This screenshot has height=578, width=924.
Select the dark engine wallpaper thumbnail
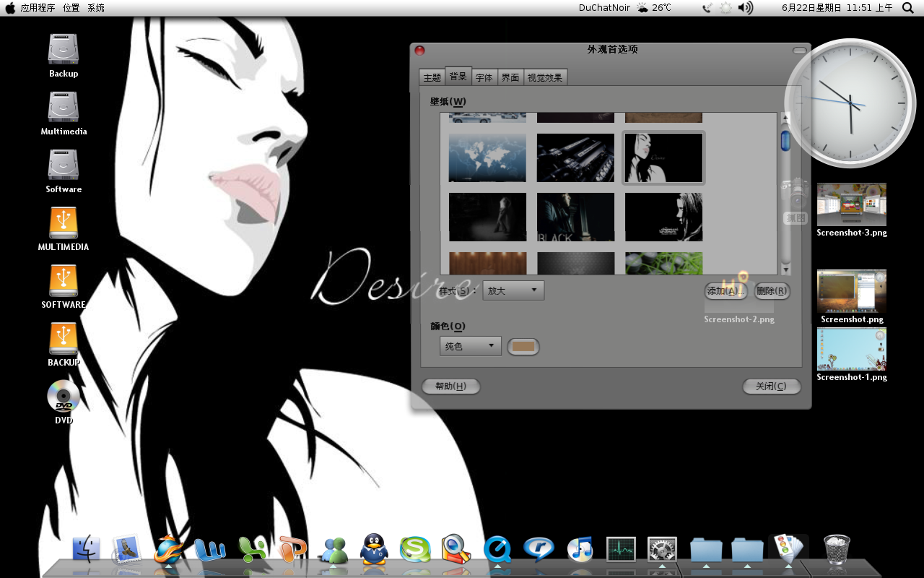(575, 158)
